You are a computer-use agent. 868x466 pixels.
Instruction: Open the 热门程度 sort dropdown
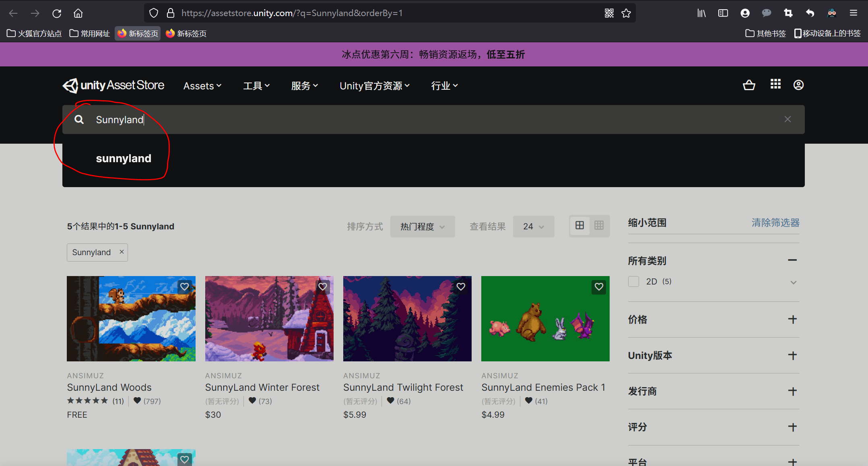coord(422,226)
